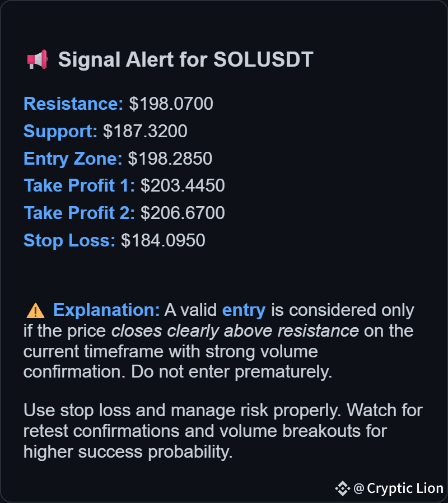
Task: Click the Support label
Action: [60, 131]
